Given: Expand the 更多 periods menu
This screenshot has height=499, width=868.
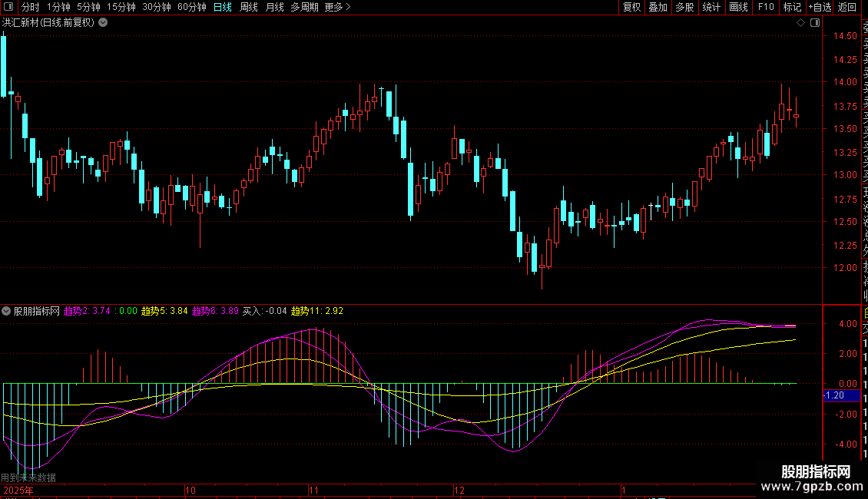Looking at the screenshot, I should click(337, 7).
